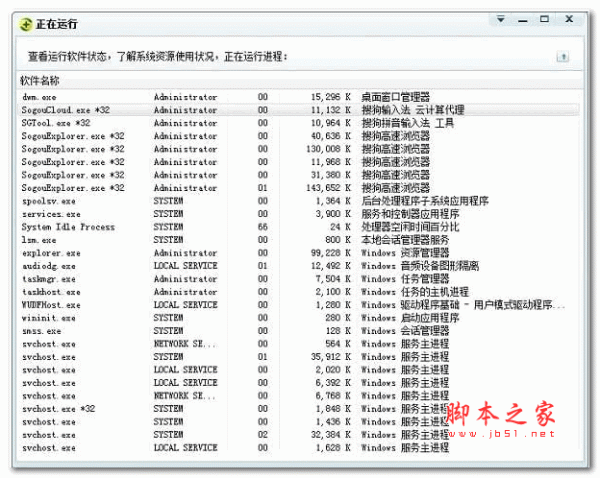Maximize the 正在运行 window
The width and height of the screenshot is (600, 478).
click(545, 19)
